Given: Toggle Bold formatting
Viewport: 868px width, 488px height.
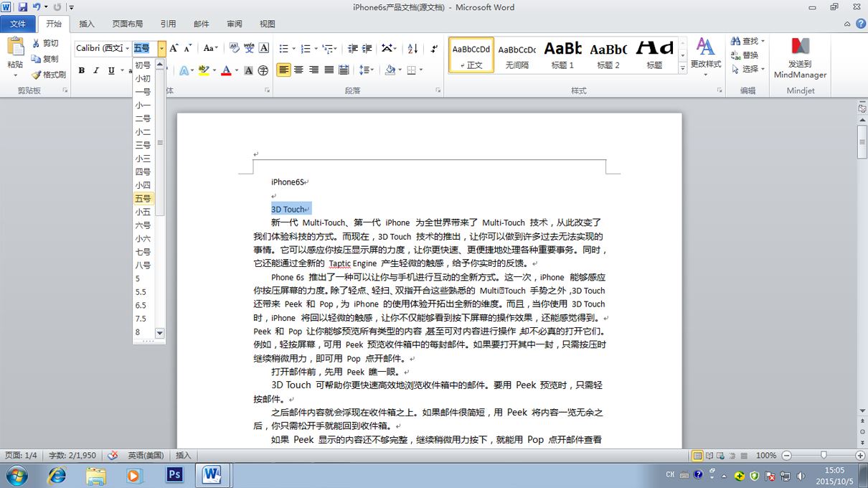Looking at the screenshot, I should click(x=81, y=70).
